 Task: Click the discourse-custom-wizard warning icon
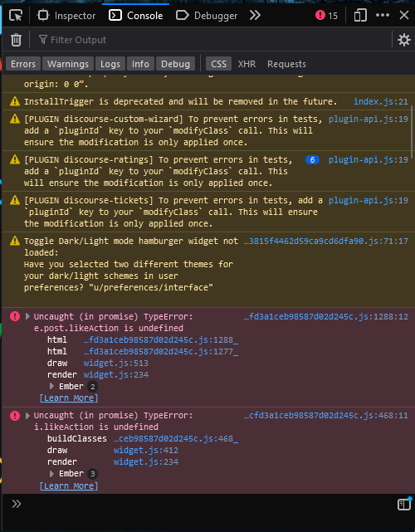(15, 119)
